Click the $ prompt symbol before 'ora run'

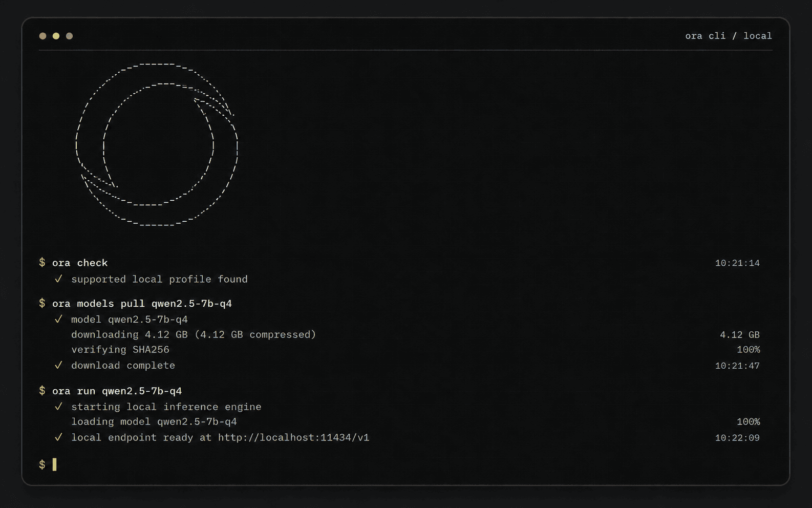[42, 391]
